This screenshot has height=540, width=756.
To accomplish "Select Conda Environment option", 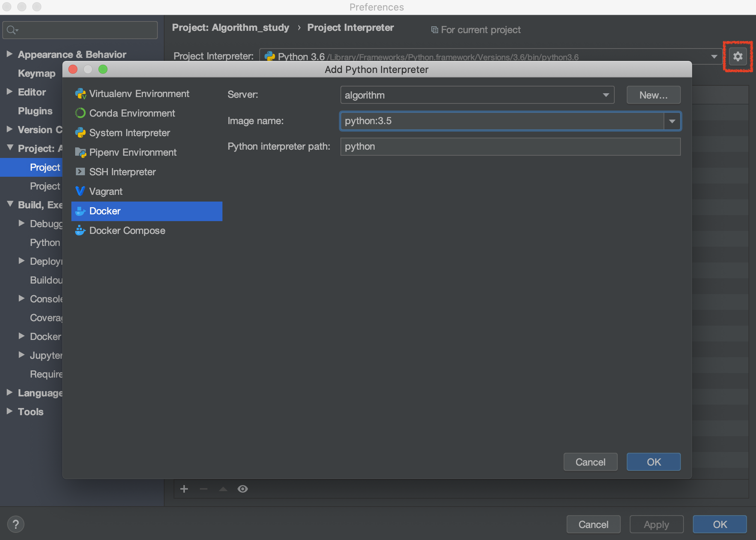I will 132,113.
